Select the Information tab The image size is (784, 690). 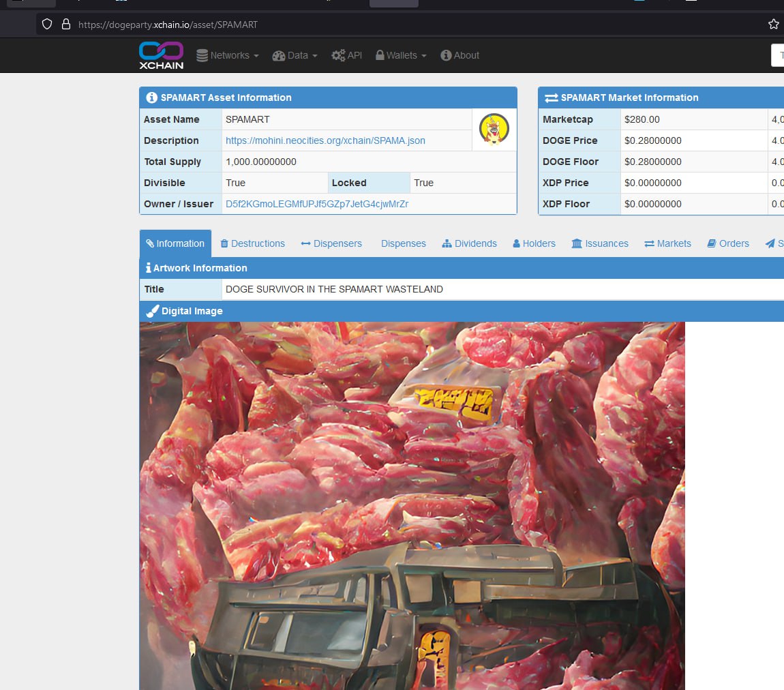[175, 243]
